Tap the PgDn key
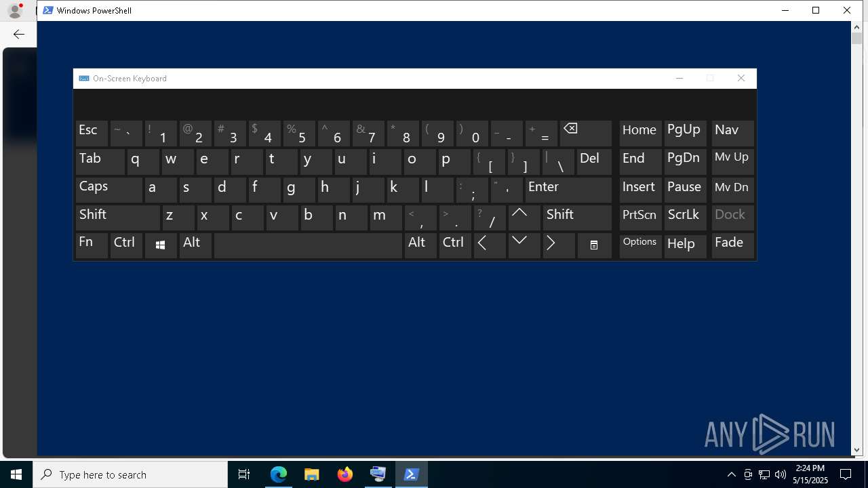 click(685, 162)
